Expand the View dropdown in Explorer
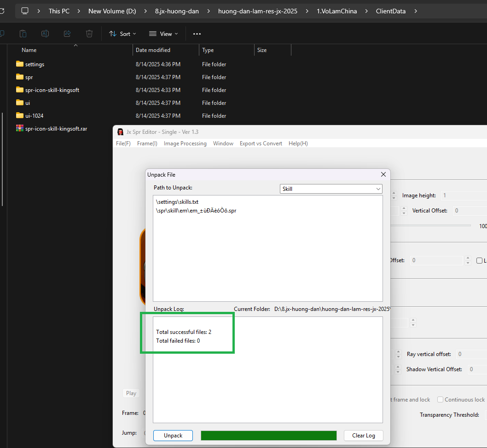This screenshot has width=487, height=448. click(163, 34)
